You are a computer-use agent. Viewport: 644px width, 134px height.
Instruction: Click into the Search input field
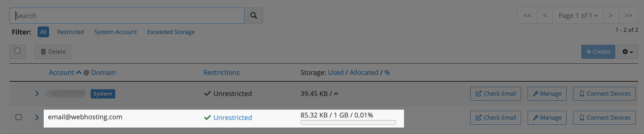tap(127, 16)
